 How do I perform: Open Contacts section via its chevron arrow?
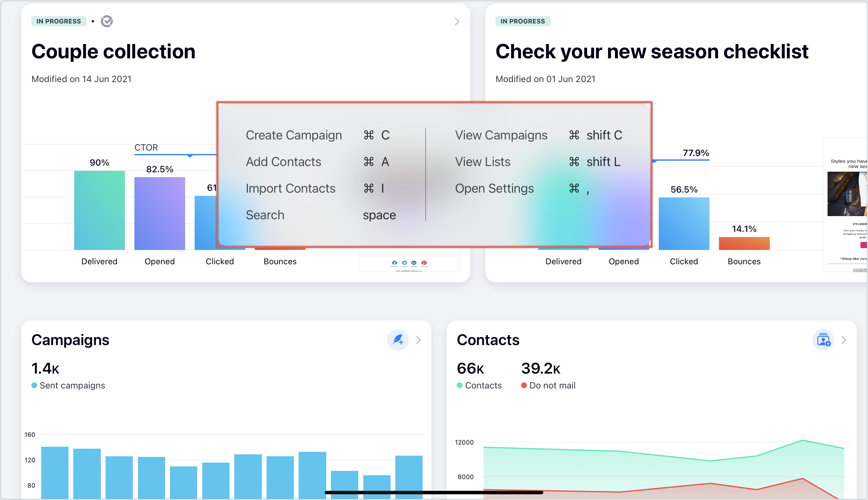[844, 340]
